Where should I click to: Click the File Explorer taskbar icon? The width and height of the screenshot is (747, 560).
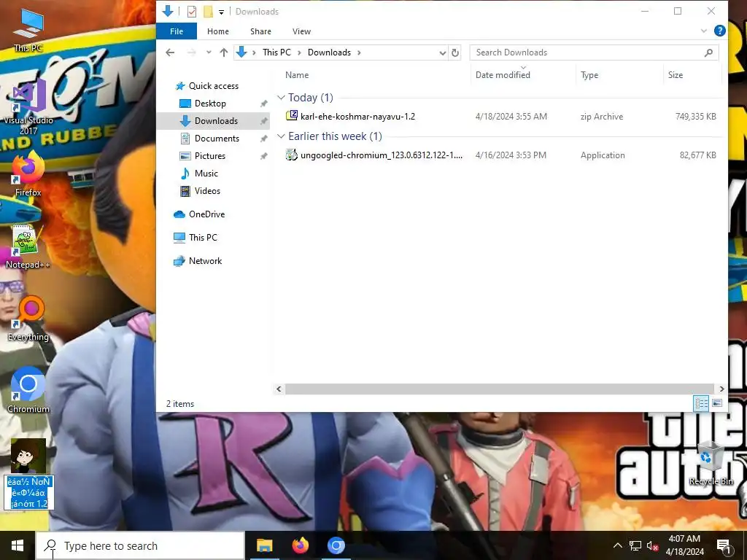(x=264, y=545)
